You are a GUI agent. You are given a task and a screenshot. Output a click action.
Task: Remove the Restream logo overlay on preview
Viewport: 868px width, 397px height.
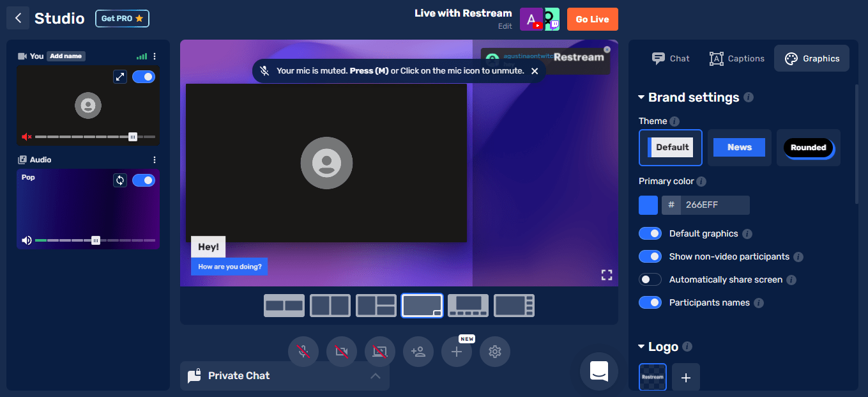click(607, 49)
